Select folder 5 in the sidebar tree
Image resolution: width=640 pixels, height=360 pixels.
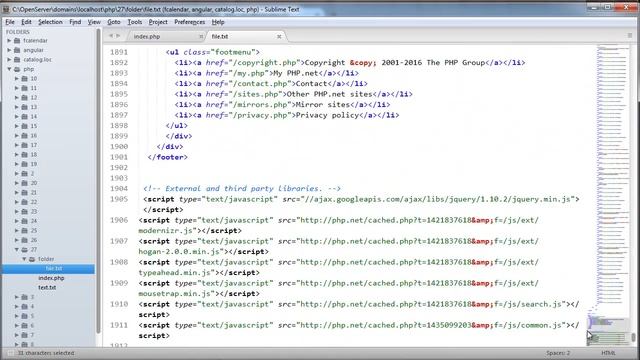32,316
